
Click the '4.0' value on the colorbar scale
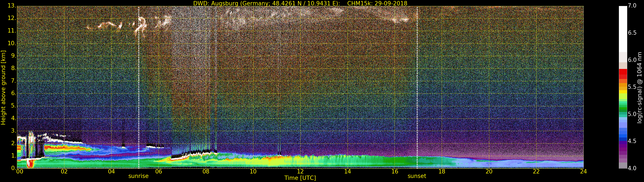632,168
